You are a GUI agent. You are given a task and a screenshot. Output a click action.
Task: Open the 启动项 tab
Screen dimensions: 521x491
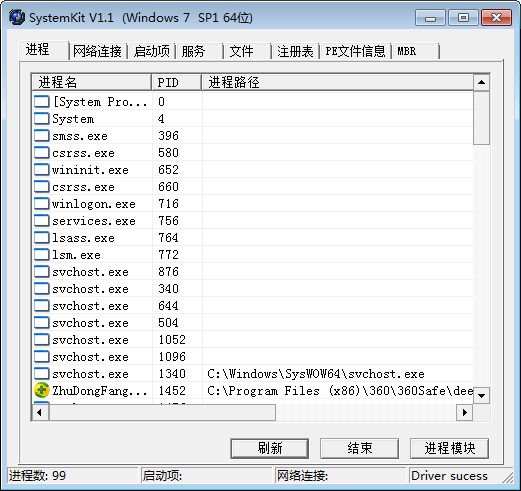[x=152, y=51]
